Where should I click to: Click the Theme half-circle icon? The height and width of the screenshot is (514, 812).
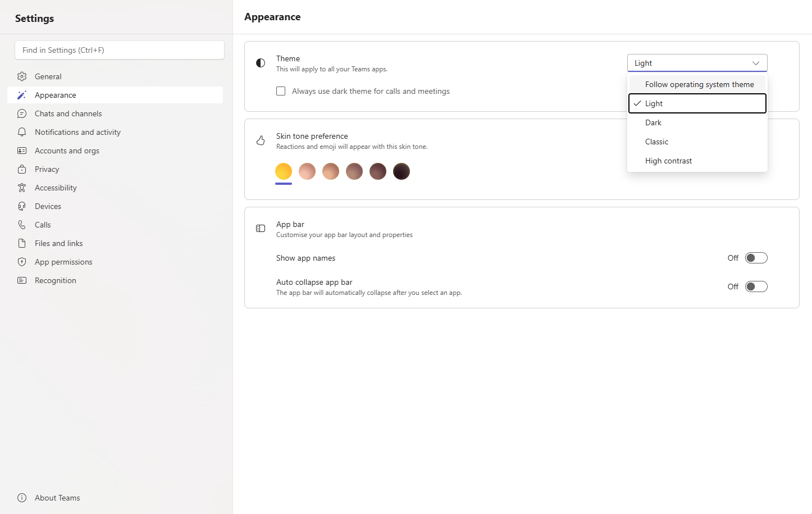click(x=261, y=63)
